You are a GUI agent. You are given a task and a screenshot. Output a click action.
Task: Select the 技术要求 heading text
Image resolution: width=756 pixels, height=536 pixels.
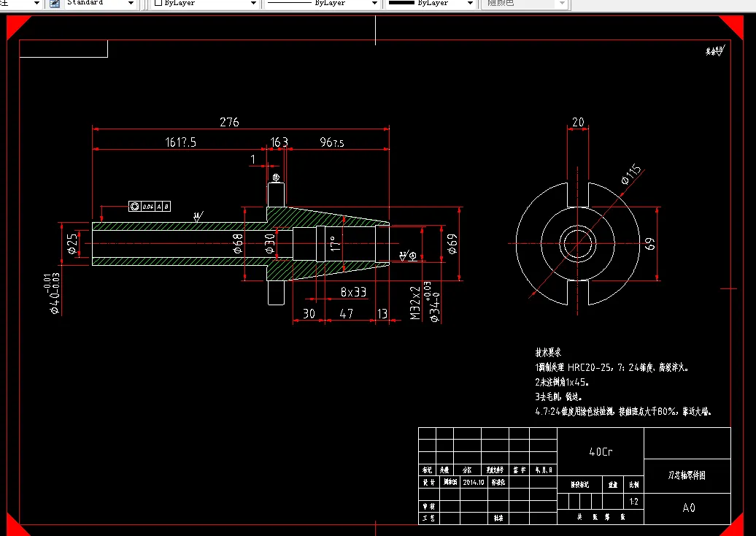548,352
